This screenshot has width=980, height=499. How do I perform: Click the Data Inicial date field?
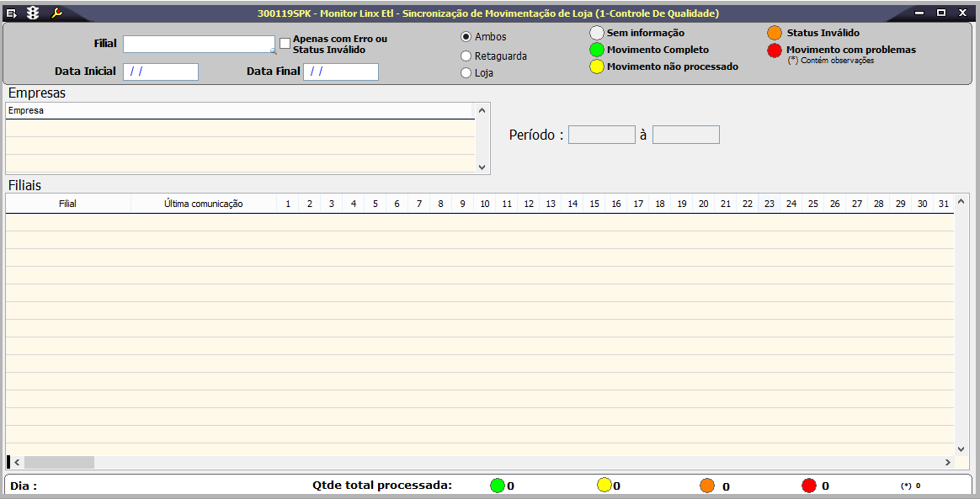coord(161,72)
